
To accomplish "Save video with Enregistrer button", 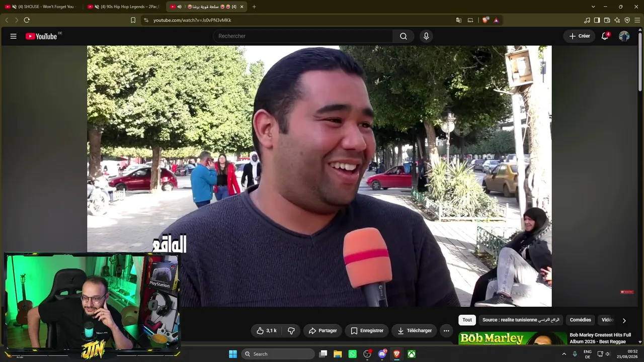I will pos(367,331).
